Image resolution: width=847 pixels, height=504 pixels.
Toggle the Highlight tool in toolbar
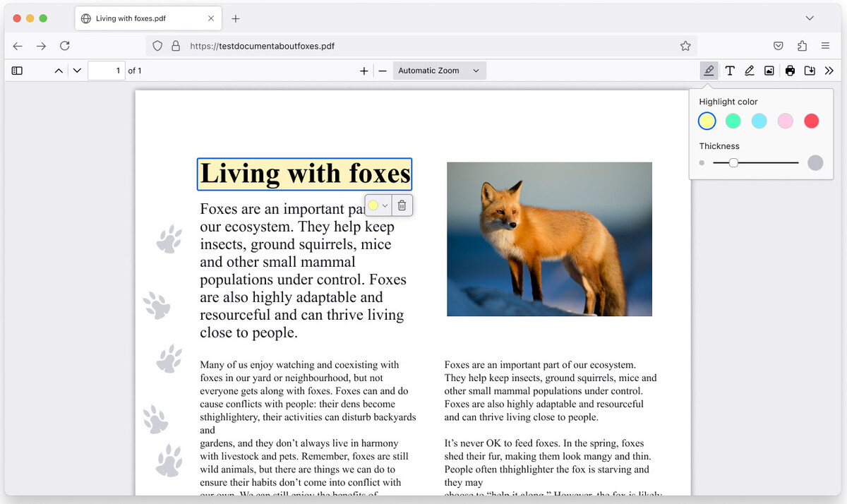click(x=709, y=71)
